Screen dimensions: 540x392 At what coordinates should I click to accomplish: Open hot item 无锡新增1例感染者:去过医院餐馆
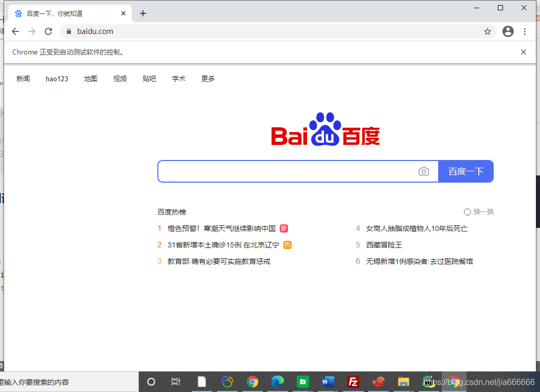click(420, 261)
